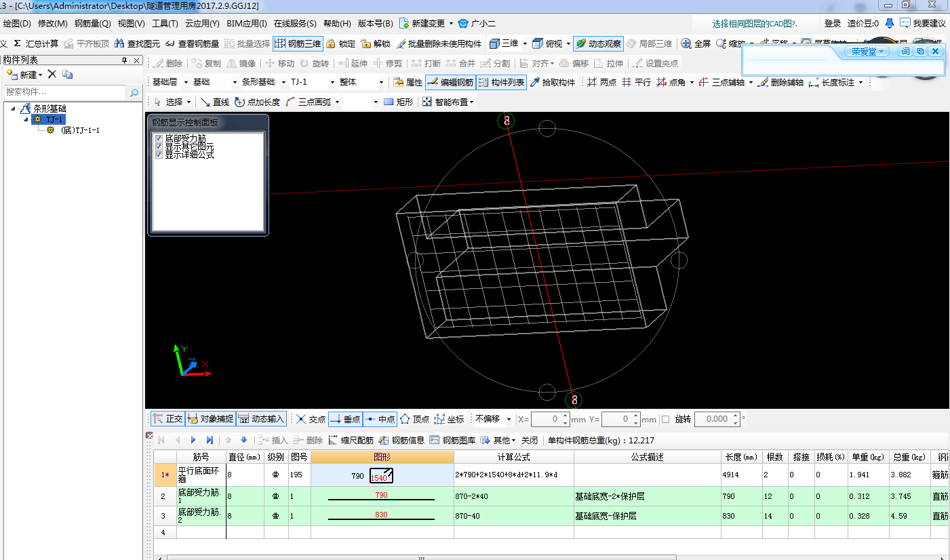
Task: Select the 平行底面环箍 table row
Action: [x=551, y=475]
